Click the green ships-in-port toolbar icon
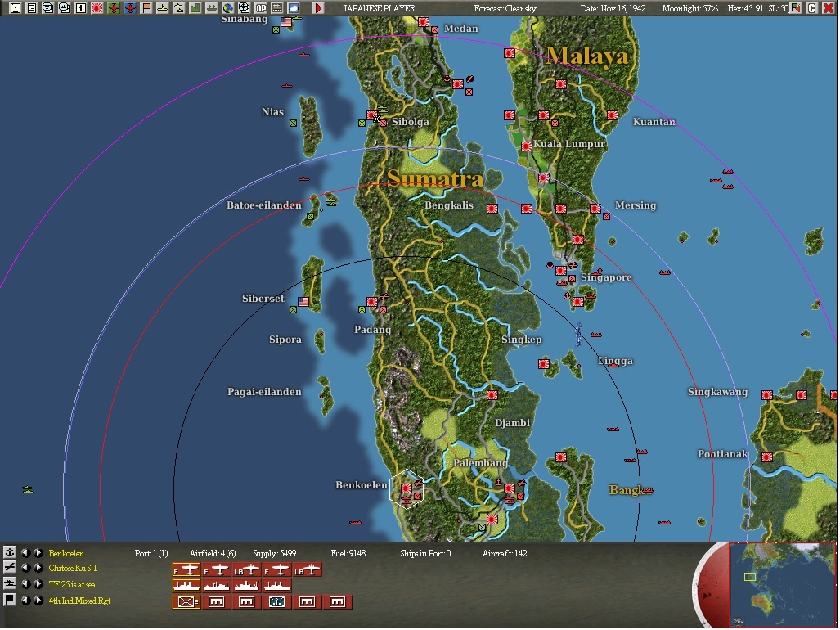840x630 pixels. (x=212, y=8)
